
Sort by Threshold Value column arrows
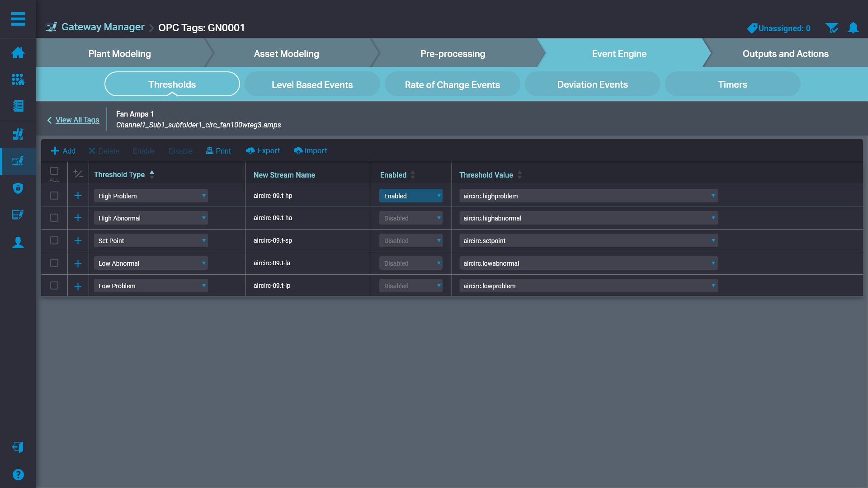click(x=519, y=175)
